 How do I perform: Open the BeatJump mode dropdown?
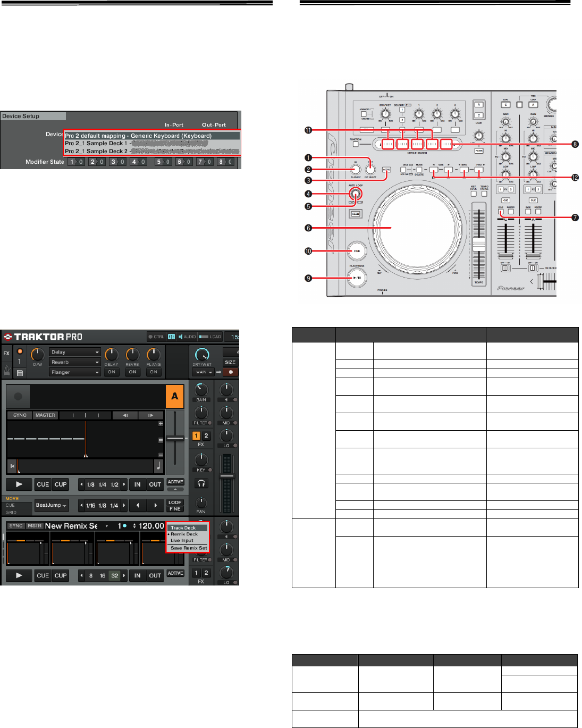pos(52,505)
